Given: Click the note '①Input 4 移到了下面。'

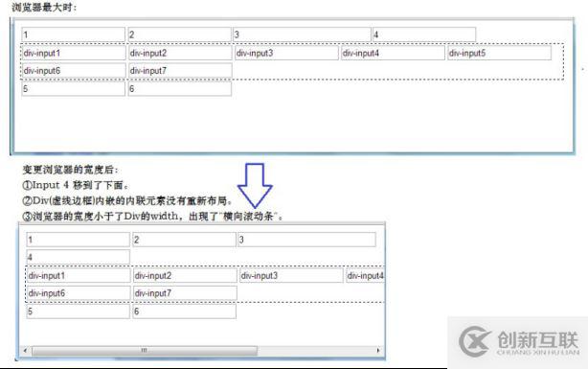Looking at the screenshot, I should [76, 185].
